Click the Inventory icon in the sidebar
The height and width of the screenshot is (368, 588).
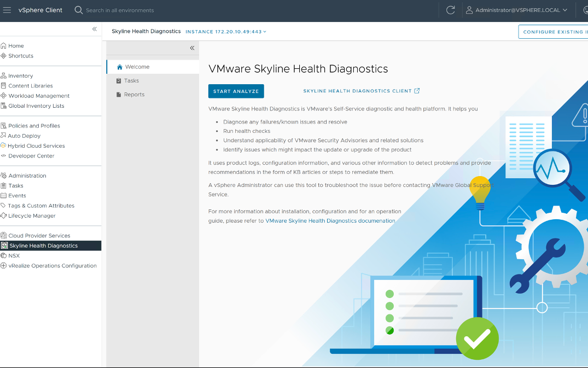click(x=4, y=76)
